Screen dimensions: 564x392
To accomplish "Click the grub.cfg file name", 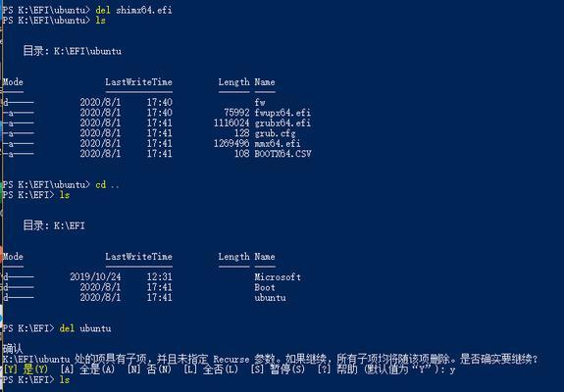I will (275, 133).
